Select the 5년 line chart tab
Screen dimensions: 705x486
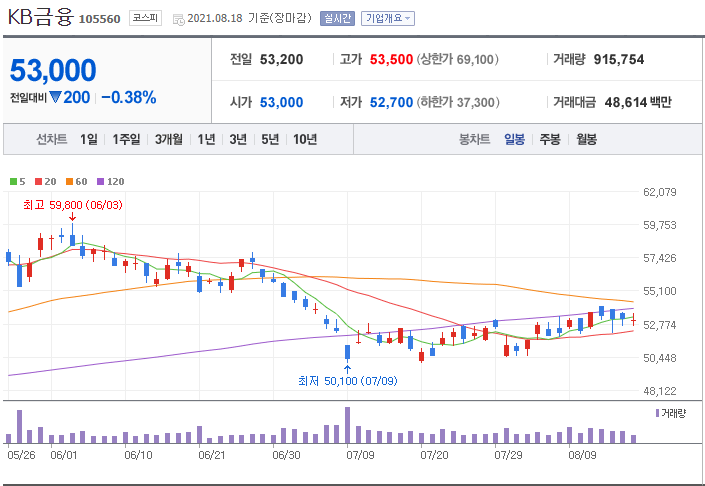[270, 139]
